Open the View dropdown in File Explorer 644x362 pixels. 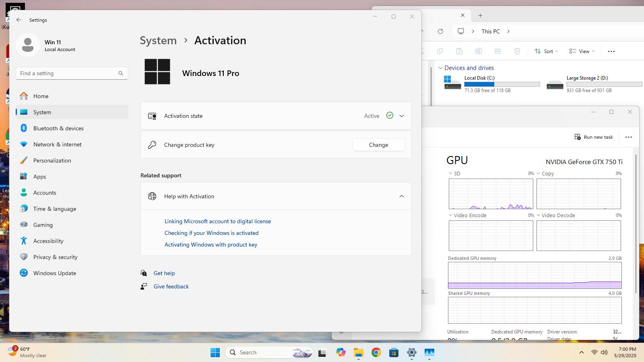pyautogui.click(x=582, y=51)
